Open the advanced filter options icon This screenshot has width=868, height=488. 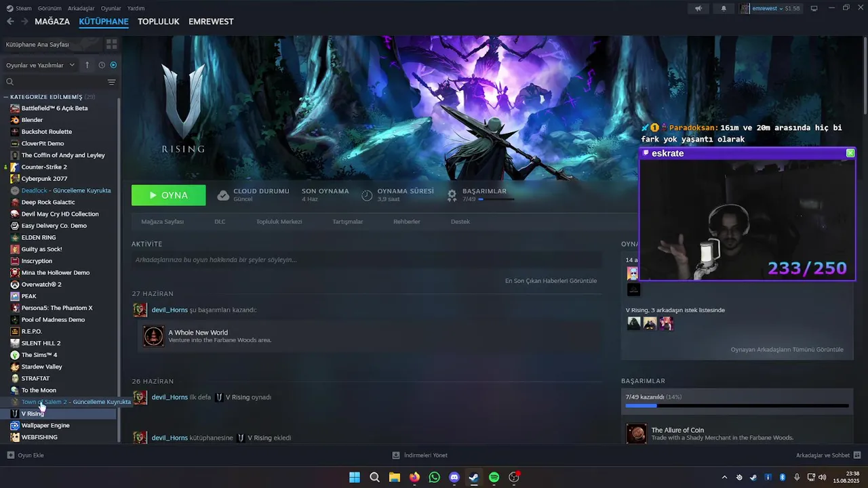tap(112, 82)
